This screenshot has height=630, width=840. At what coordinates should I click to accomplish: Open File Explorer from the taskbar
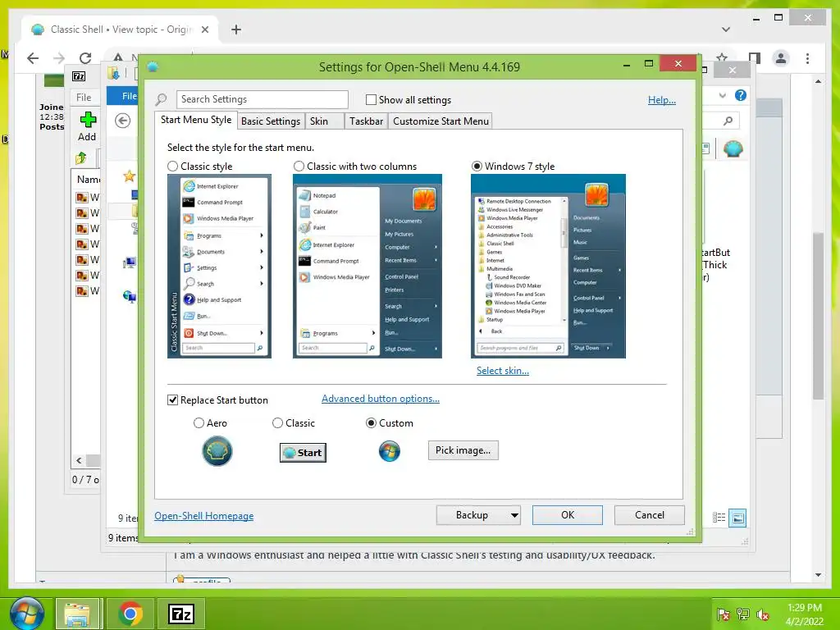pyautogui.click(x=77, y=614)
